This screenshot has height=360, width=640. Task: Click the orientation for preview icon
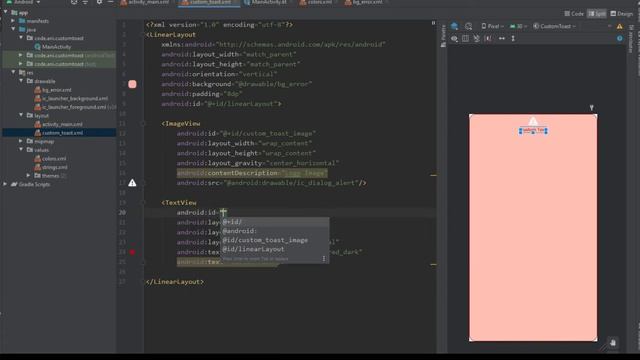coord(469,26)
